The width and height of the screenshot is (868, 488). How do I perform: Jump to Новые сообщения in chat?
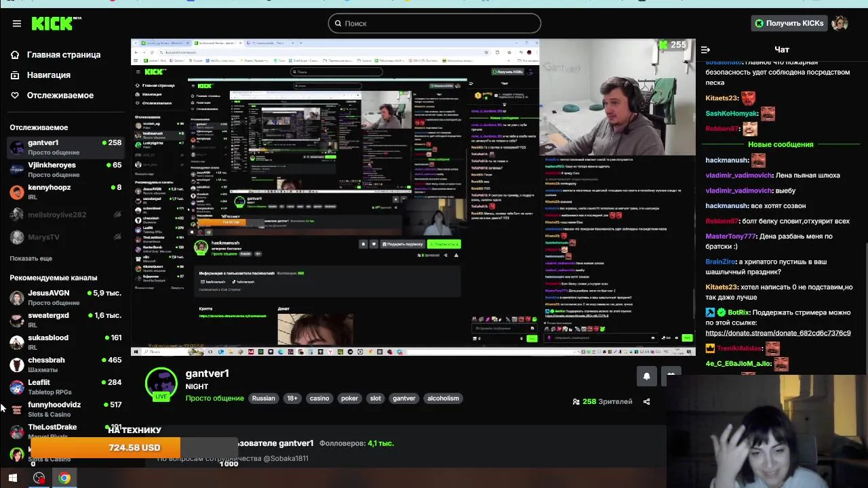tap(781, 144)
